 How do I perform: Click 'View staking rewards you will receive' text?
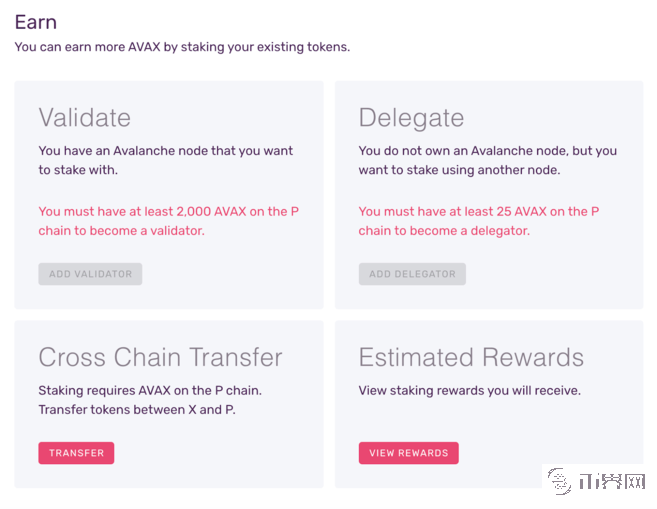(x=469, y=391)
